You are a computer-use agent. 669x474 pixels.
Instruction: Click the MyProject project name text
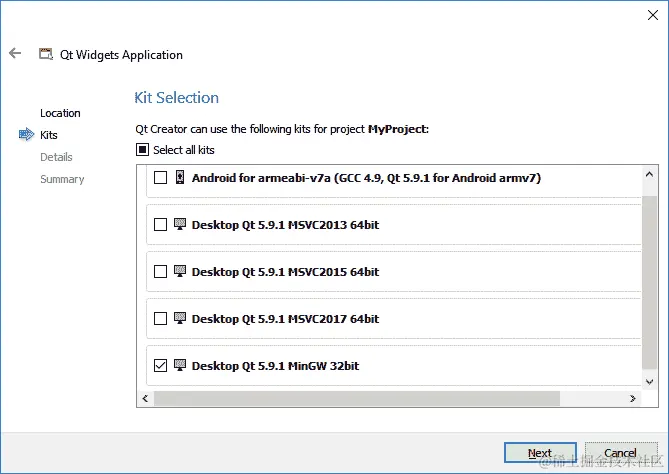click(x=398, y=129)
